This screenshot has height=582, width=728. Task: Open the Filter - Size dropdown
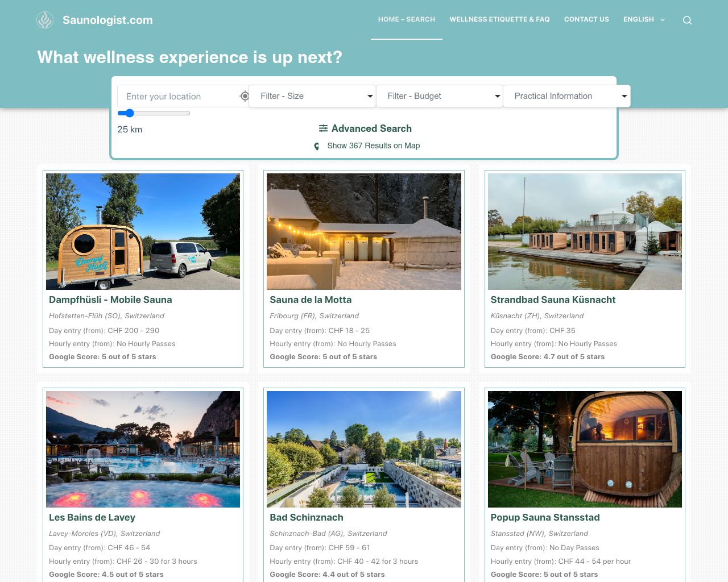312,96
